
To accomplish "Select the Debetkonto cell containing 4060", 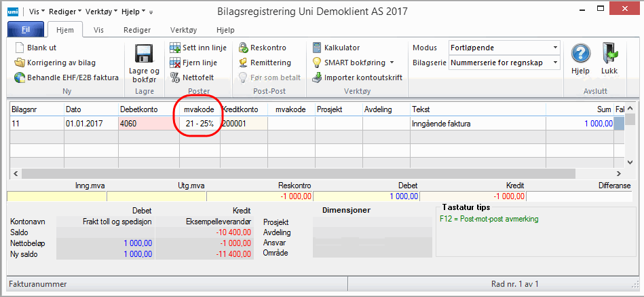I will pyautogui.click(x=145, y=123).
